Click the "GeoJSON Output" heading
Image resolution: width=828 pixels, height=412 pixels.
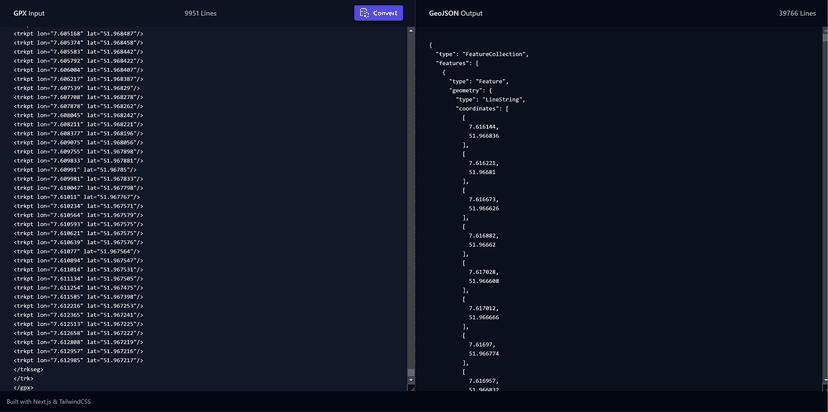pos(455,13)
